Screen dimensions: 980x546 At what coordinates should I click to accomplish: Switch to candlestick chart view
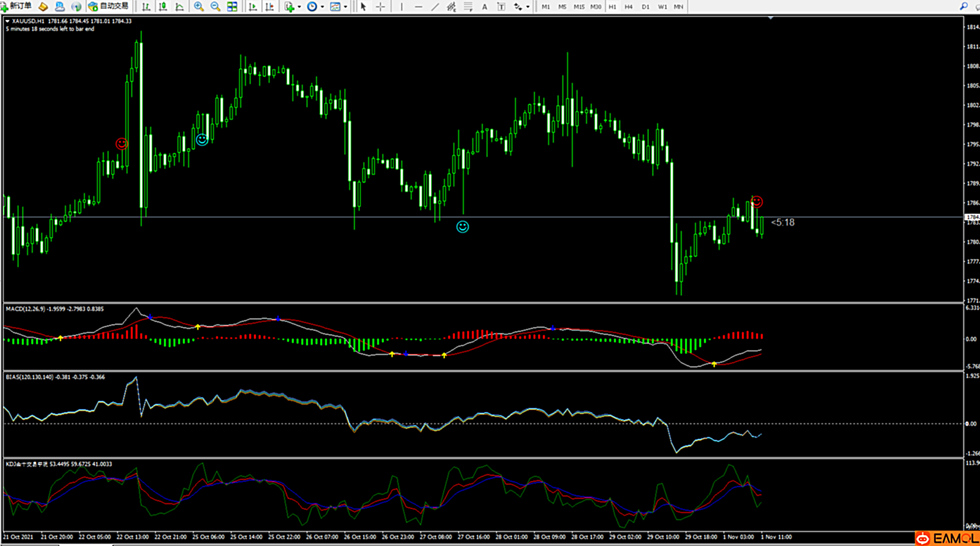pos(163,7)
